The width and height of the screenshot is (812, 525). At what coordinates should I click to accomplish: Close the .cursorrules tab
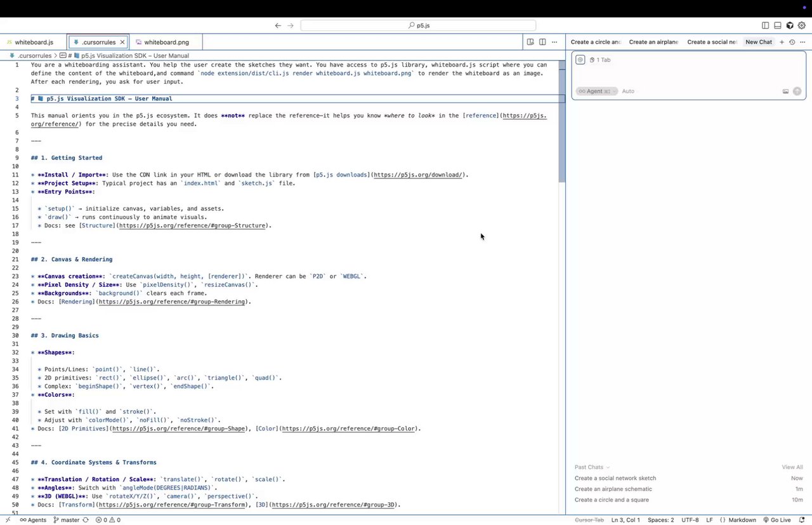point(122,42)
